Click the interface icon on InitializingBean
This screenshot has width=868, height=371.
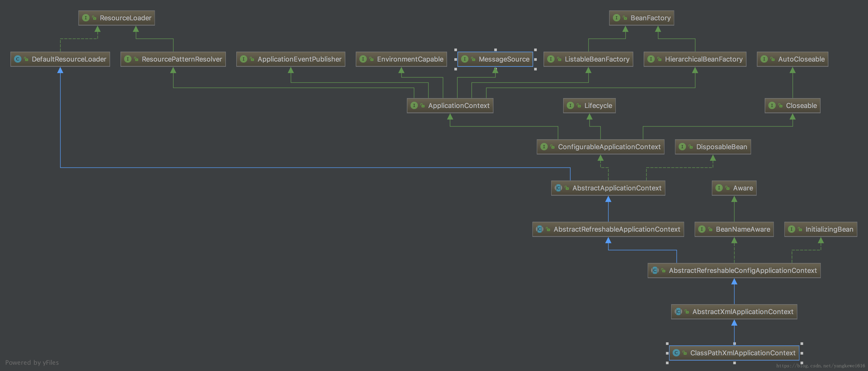point(792,229)
